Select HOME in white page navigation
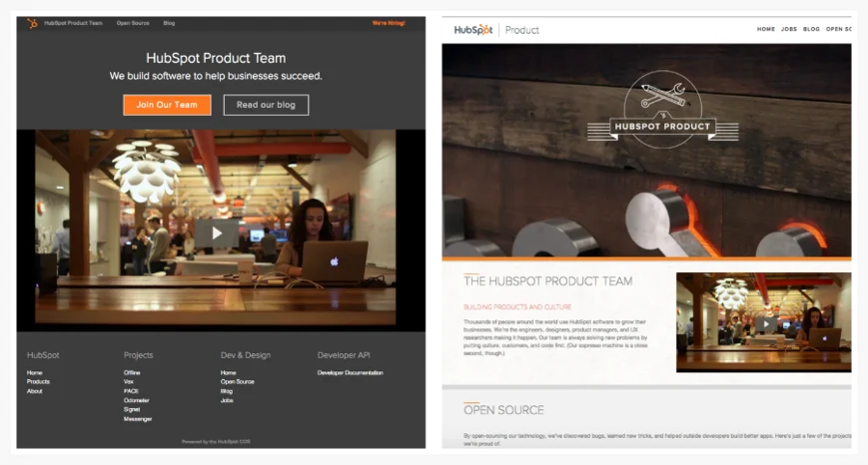 766,29
